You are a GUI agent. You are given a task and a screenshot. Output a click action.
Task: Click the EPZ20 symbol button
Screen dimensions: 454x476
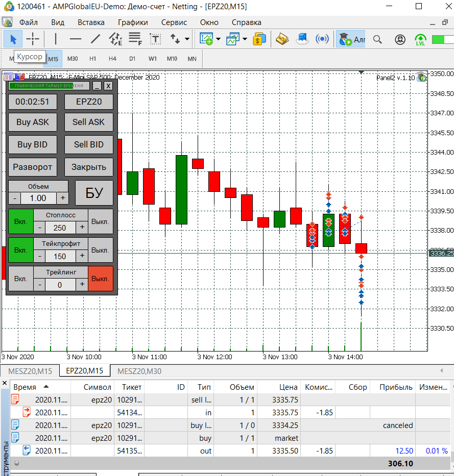89,102
